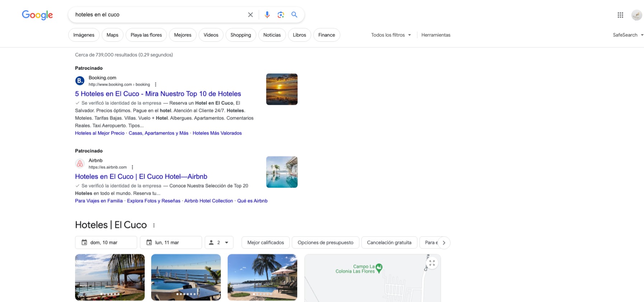Screen dimensions: 644x302
Task: Click inside the hoteles en el cuco search field
Action: point(158,15)
